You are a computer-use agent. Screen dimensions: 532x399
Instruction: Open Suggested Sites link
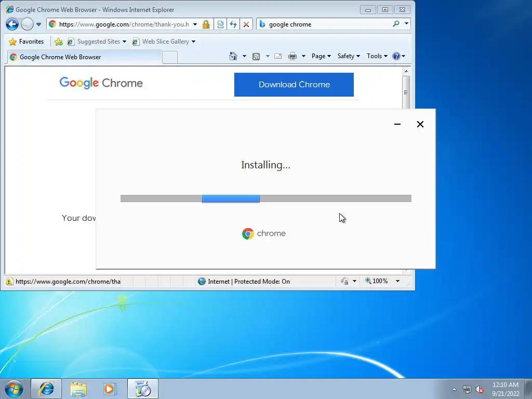[96, 42]
